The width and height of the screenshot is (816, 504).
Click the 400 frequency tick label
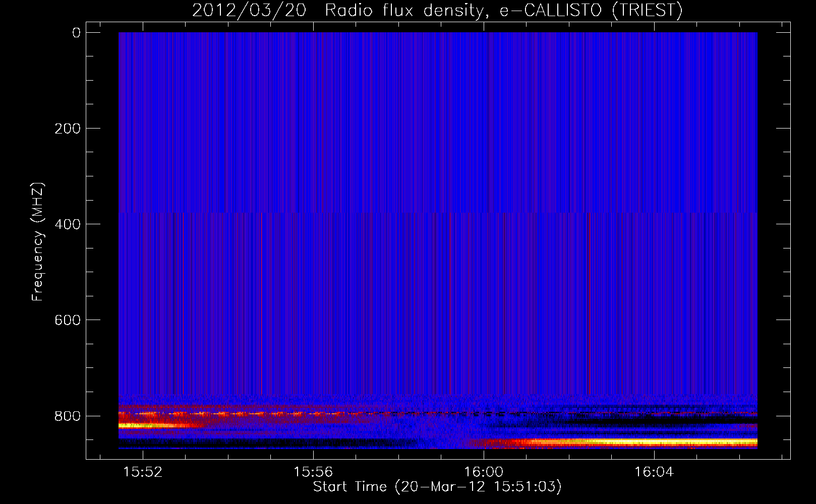tap(68, 224)
